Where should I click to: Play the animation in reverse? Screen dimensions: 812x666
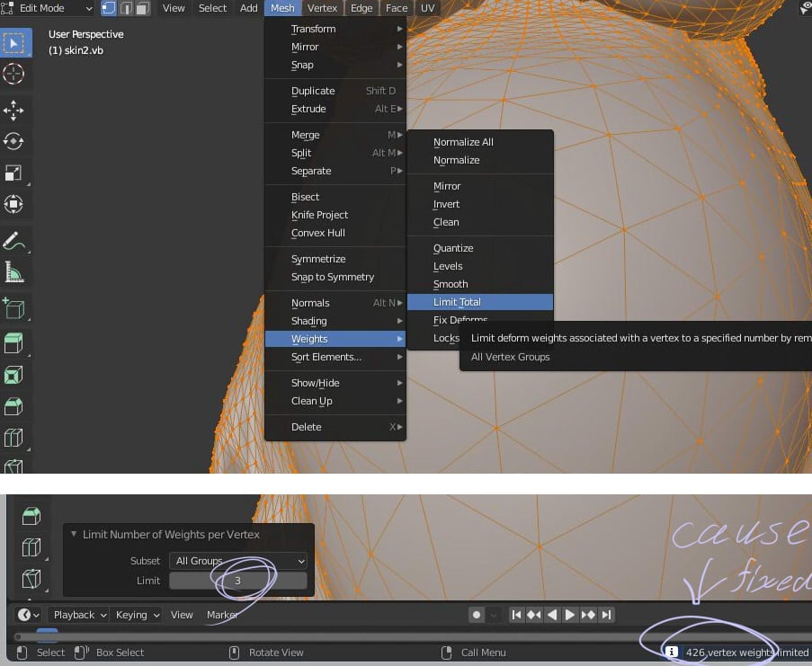pyautogui.click(x=552, y=615)
